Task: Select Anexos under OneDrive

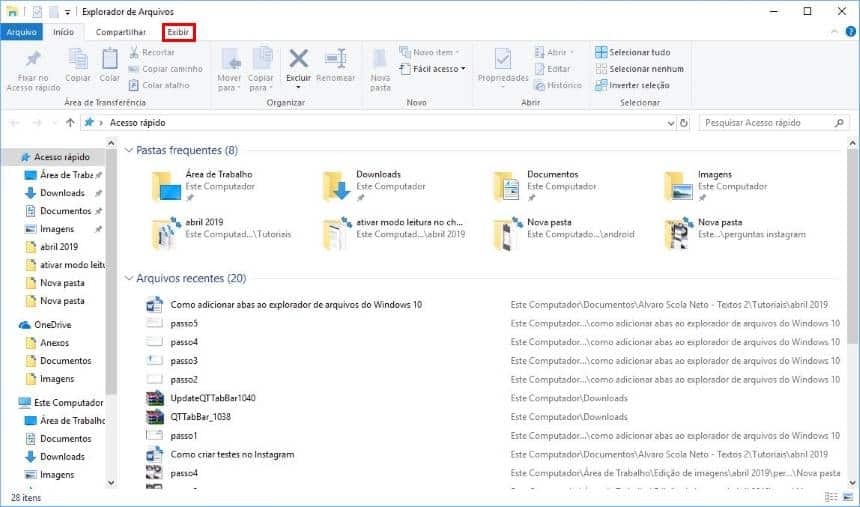Action: tap(54, 343)
